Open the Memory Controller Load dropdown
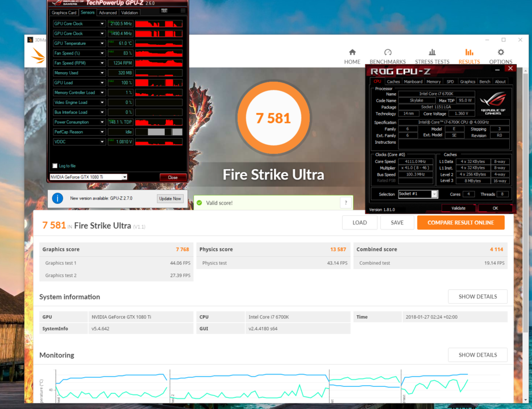532x409 pixels. click(102, 93)
